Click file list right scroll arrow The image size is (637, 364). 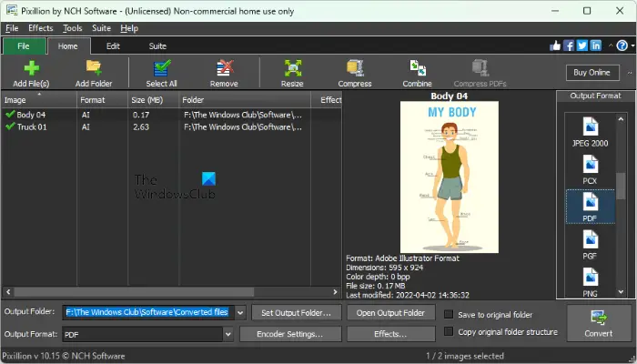tap(335, 292)
